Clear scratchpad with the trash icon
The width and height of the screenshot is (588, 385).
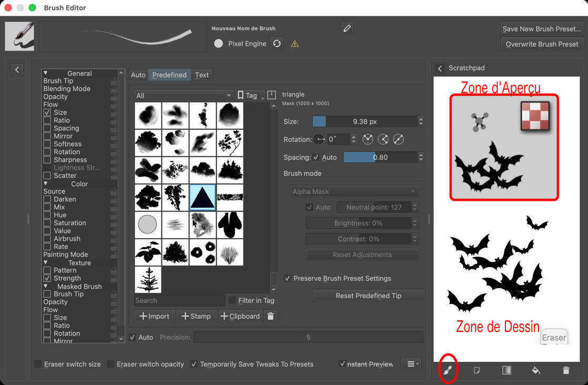pos(566,370)
